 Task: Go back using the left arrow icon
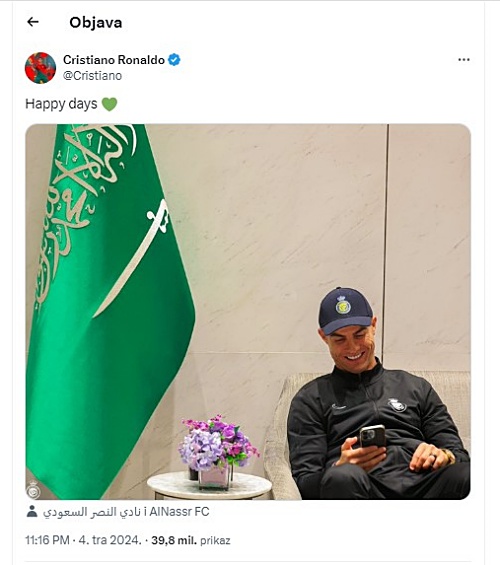click(33, 22)
